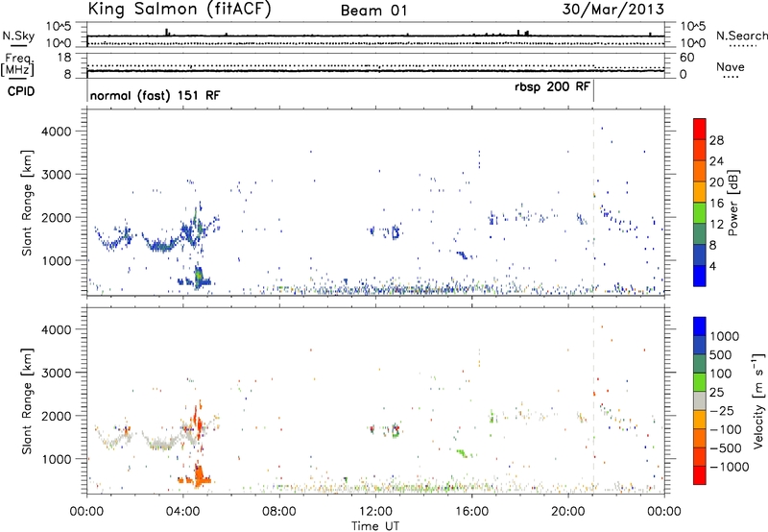
Task: Pick the bright blue lowest Power colorbar segment
Action: pos(700,277)
